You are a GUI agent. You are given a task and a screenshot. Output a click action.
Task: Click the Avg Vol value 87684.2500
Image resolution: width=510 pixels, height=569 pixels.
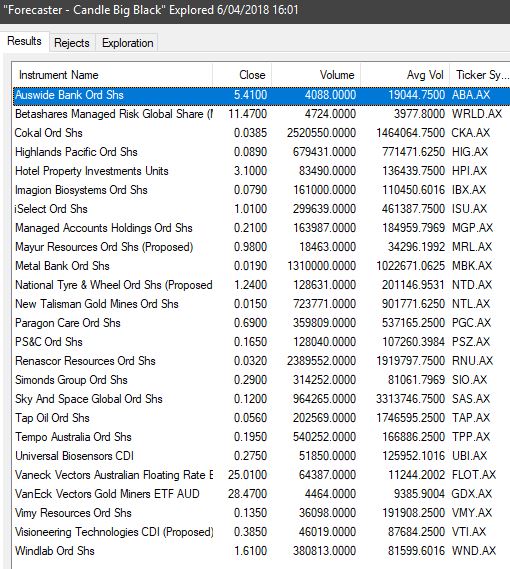point(416,532)
